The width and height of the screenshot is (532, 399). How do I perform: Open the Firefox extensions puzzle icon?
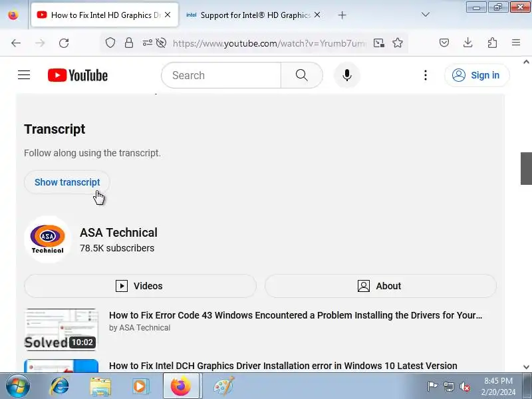492,43
